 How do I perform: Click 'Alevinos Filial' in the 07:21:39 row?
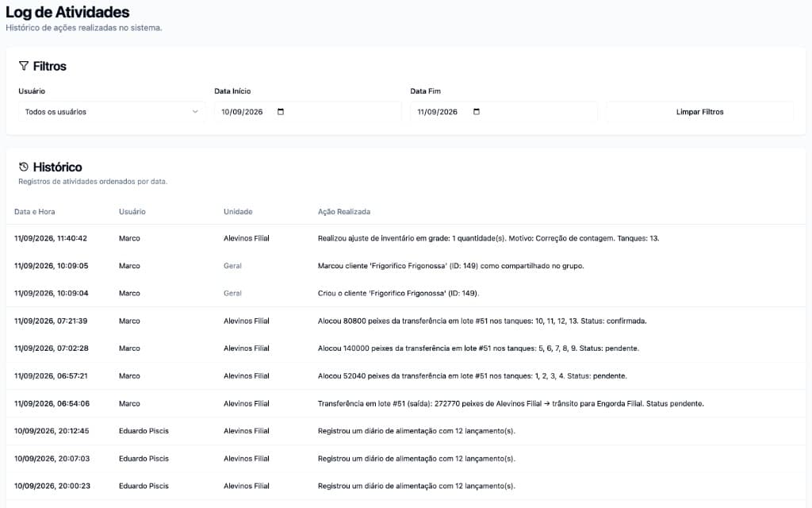[x=247, y=321]
